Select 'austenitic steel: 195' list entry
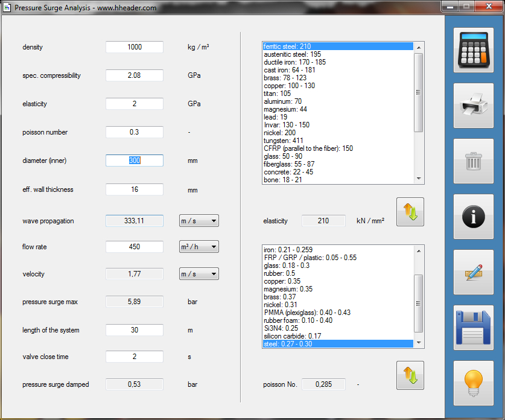 point(338,54)
